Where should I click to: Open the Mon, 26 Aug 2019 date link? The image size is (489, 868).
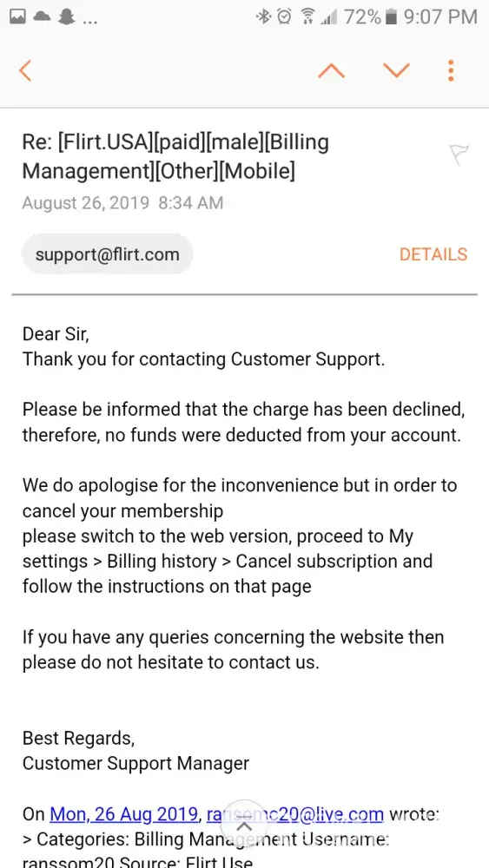124,814
